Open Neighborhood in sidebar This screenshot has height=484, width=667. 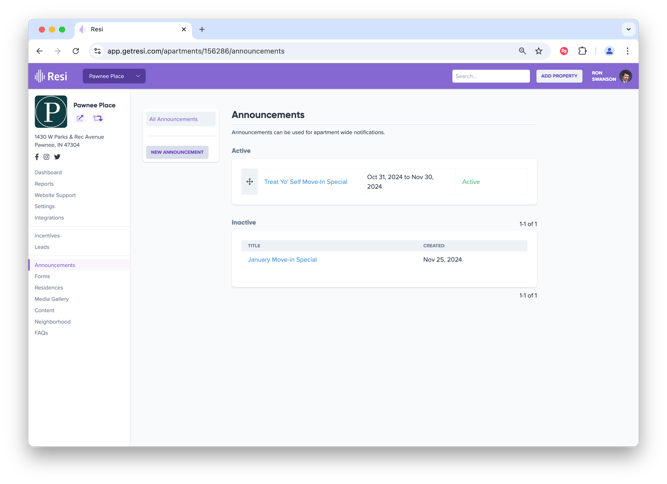(x=53, y=322)
